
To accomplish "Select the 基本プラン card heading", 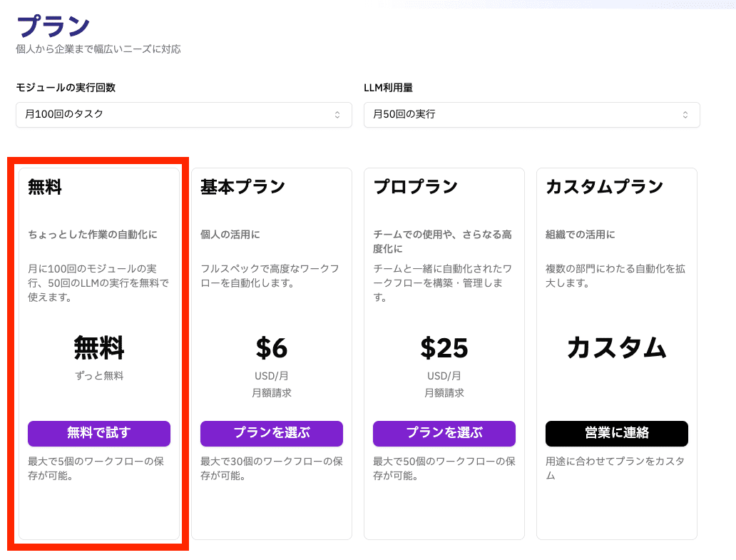I will point(242,188).
